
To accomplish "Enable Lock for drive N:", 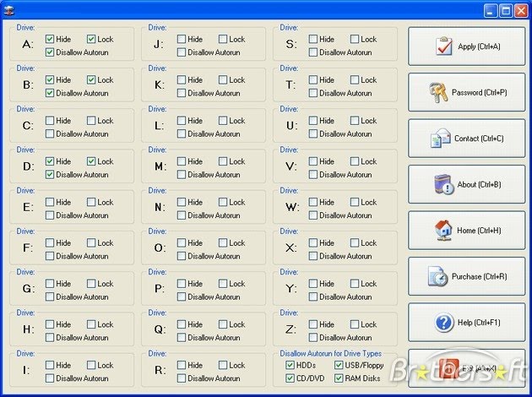I will pos(223,202).
